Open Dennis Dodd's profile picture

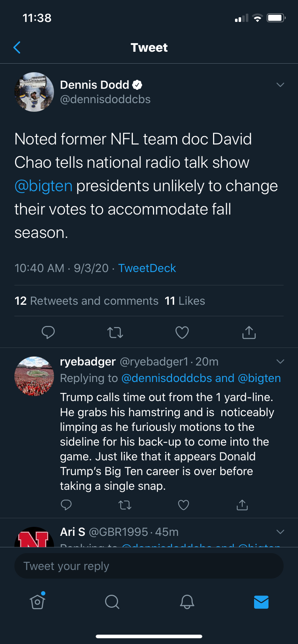(x=34, y=92)
